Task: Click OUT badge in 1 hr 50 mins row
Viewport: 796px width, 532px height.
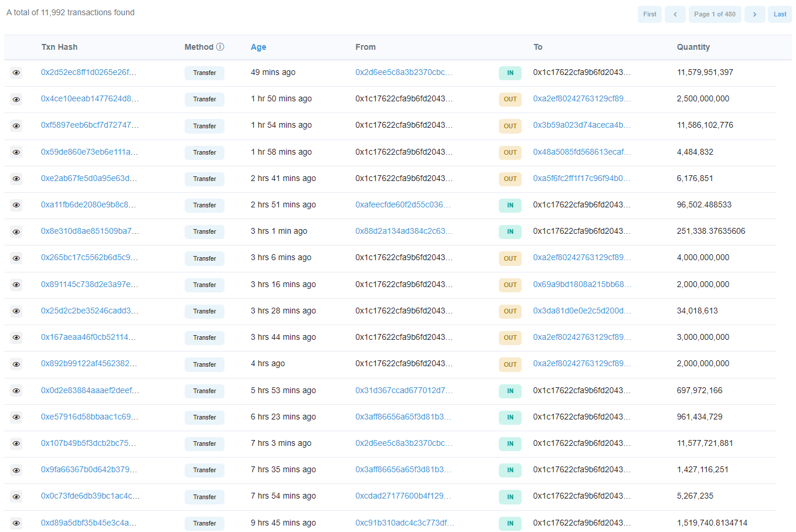Action: click(510, 99)
